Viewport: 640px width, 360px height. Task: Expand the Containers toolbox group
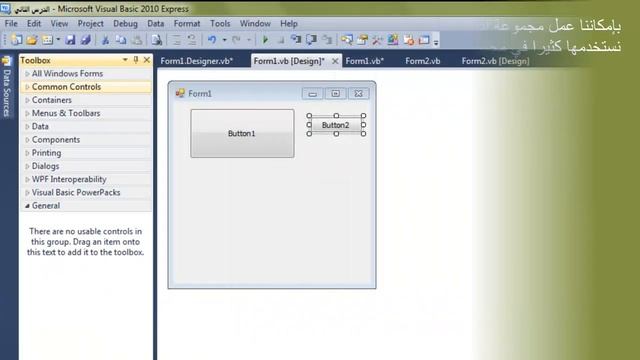click(x=86, y=100)
